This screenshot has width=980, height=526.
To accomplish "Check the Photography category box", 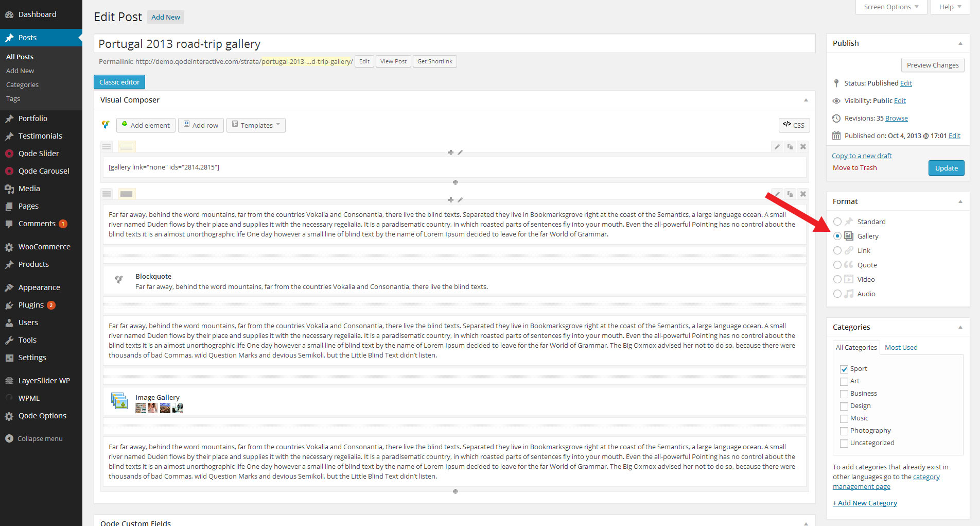I will (x=844, y=431).
